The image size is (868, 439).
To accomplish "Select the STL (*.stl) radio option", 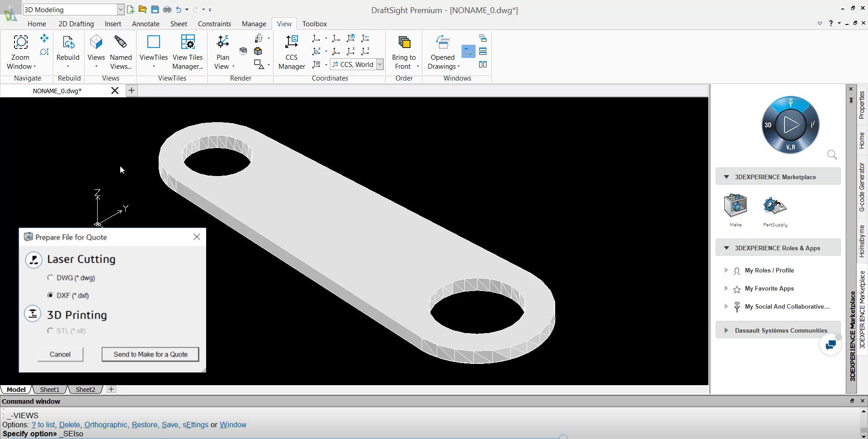I will (50, 330).
